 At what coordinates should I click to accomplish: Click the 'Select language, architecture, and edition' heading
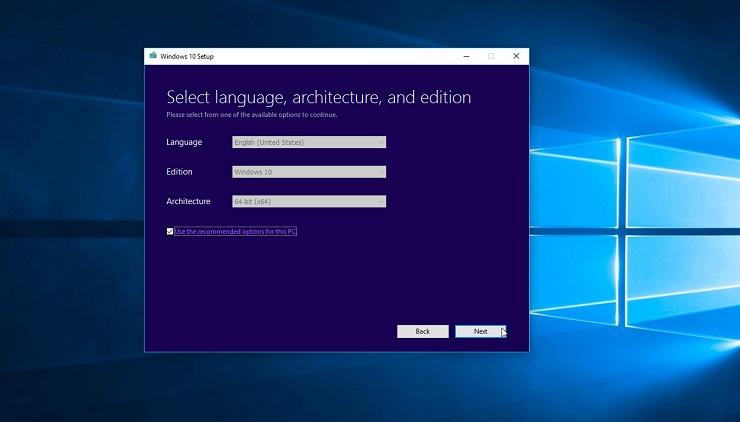(319, 97)
